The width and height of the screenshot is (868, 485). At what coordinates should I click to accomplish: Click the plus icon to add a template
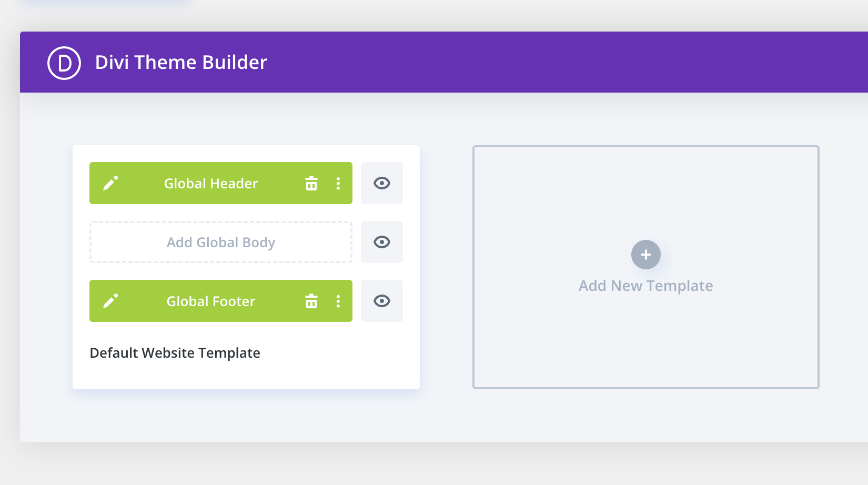(x=646, y=255)
